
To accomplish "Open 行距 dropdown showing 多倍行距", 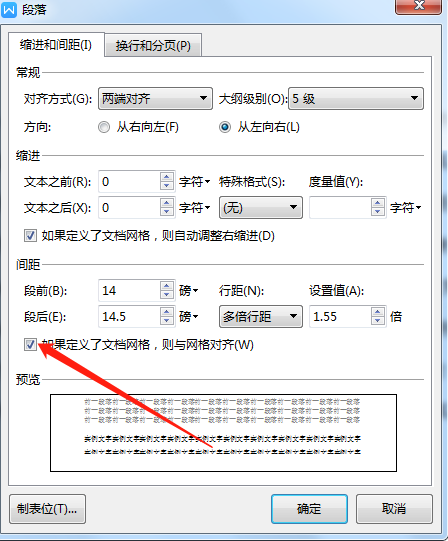I will 261,316.
